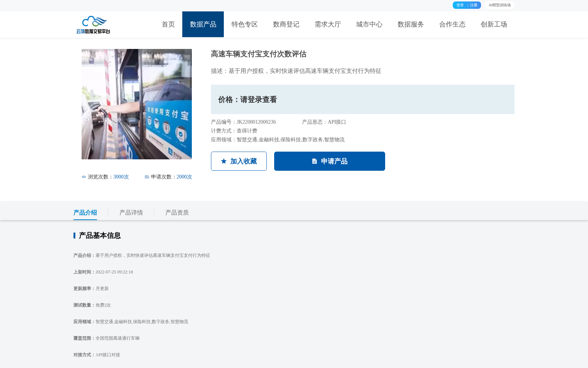The width and height of the screenshot is (588, 368).
Task: Open the 创新工场 menu item
Action: click(x=494, y=24)
